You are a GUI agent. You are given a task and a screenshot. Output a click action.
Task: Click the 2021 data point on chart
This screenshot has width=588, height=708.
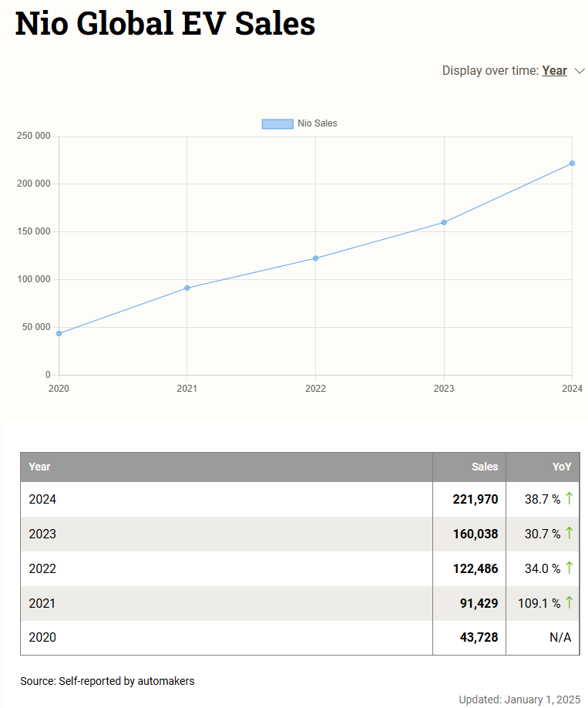pyautogui.click(x=187, y=288)
